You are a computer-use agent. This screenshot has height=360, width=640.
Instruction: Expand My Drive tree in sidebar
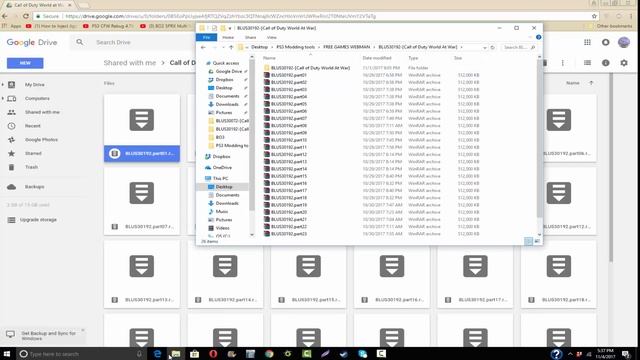[x=3, y=84]
